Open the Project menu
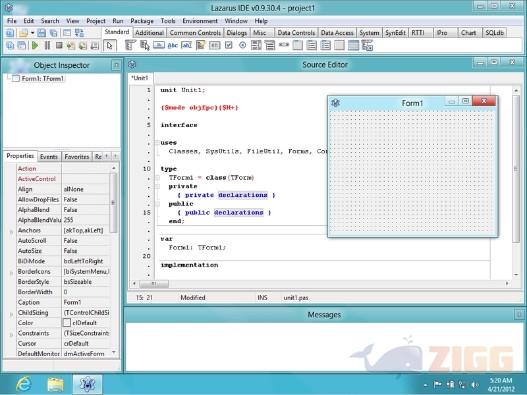The width and height of the screenshot is (527, 395). (96, 21)
